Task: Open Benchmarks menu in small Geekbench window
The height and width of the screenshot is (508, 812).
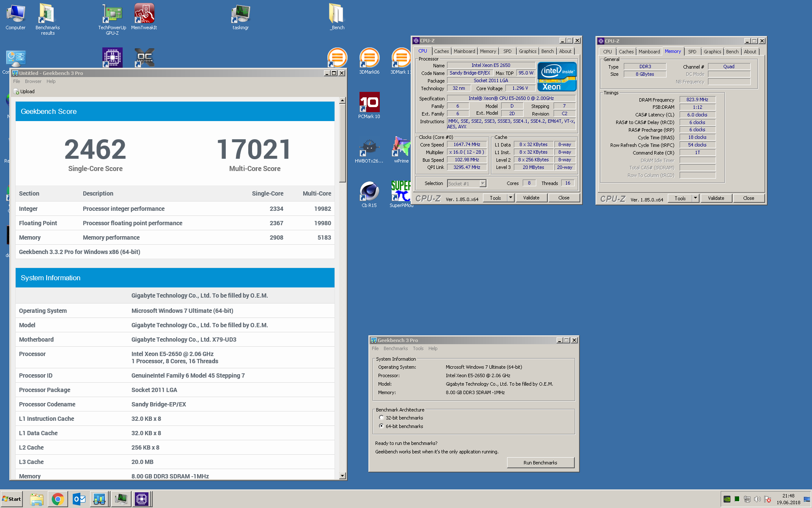Action: [395, 348]
